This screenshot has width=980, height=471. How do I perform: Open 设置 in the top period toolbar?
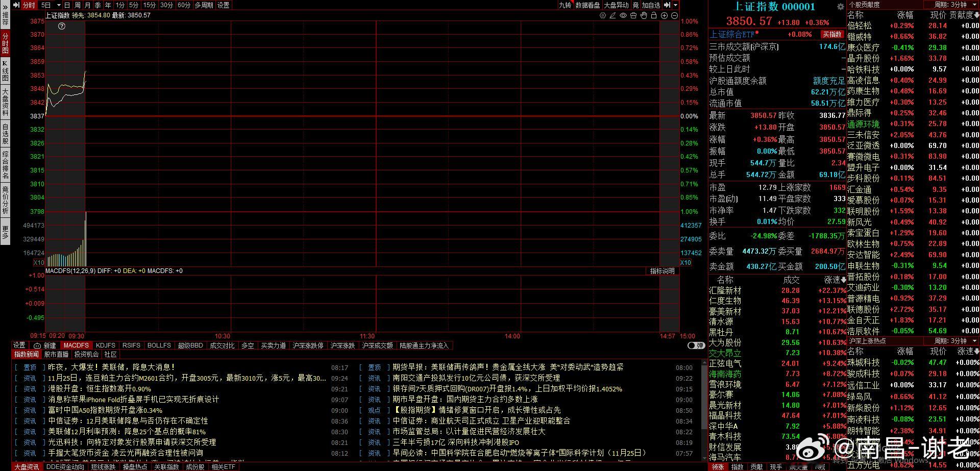pyautogui.click(x=223, y=5)
